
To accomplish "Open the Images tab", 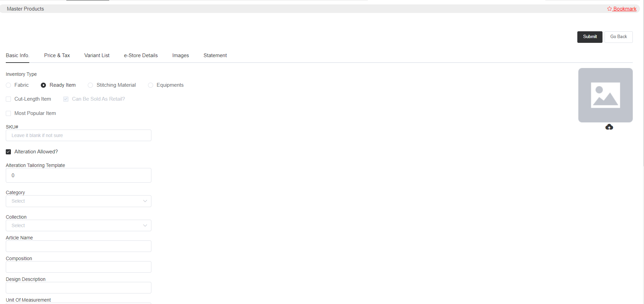I will pyautogui.click(x=180, y=55).
